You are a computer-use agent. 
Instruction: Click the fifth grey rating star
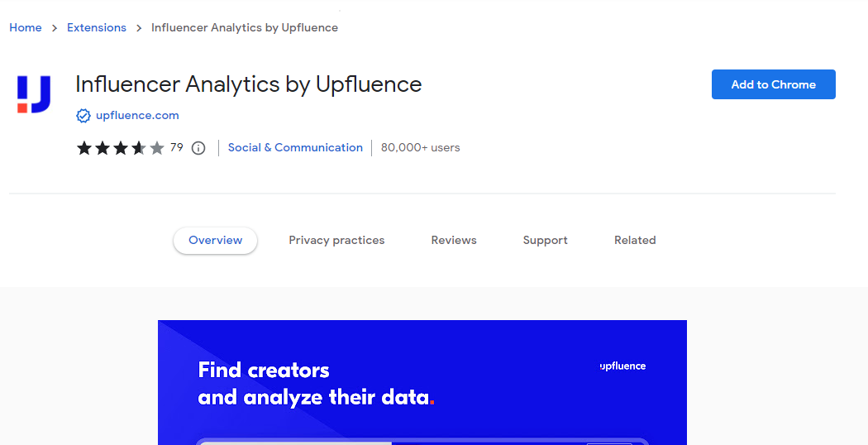click(157, 148)
